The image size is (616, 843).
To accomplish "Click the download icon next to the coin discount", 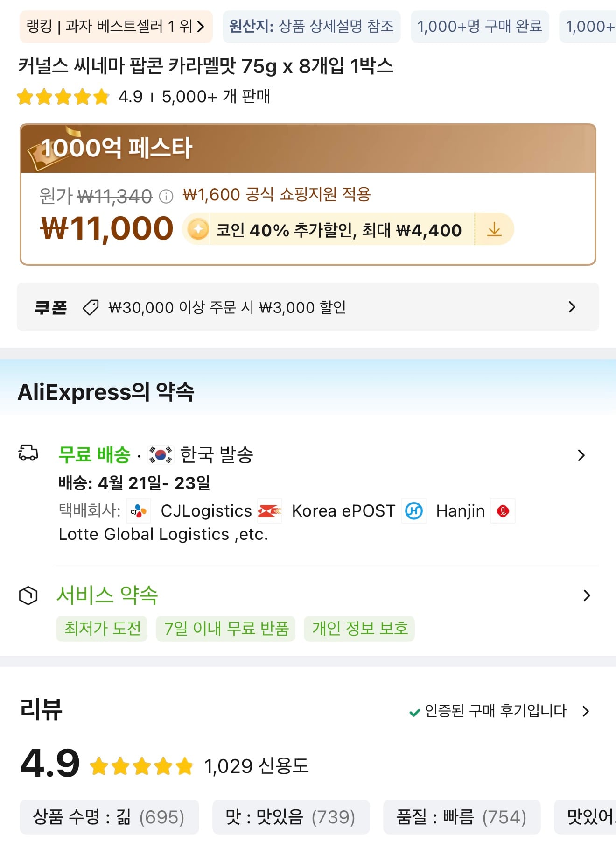I will [494, 229].
